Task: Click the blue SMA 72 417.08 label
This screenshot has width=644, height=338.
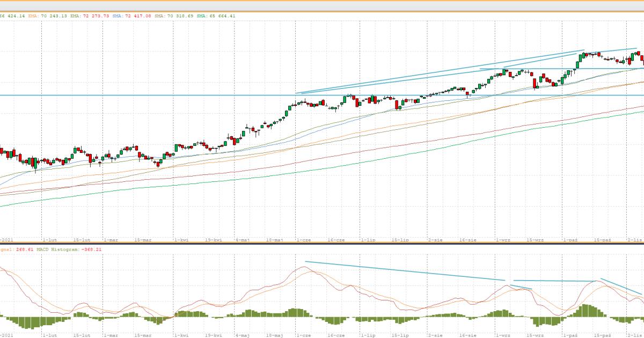Action: 131,16
